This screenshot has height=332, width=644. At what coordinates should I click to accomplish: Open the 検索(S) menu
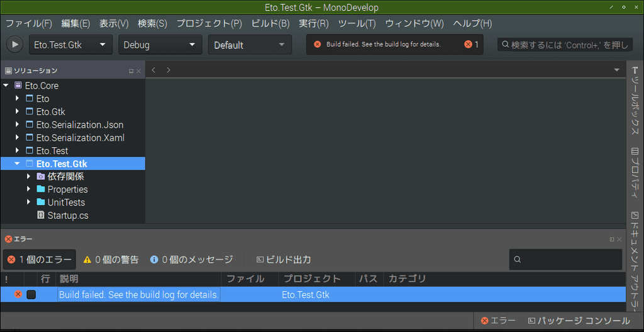[x=152, y=23]
